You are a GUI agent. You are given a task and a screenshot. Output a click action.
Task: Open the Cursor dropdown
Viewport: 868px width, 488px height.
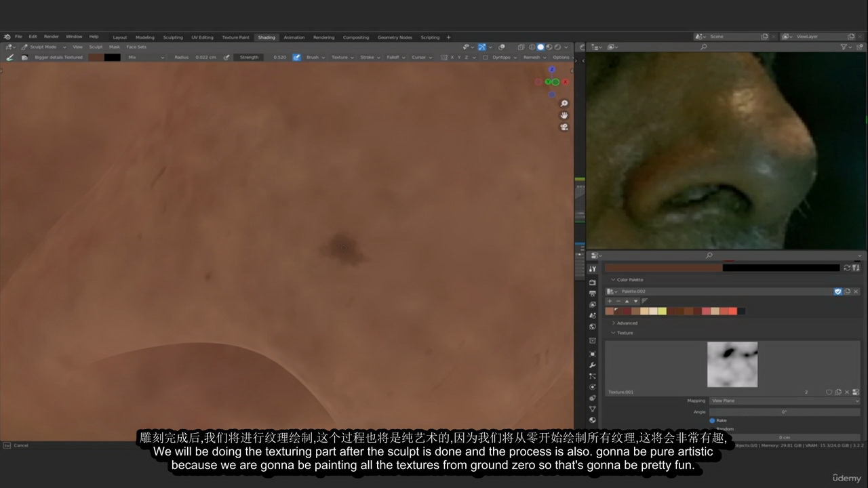(x=422, y=58)
